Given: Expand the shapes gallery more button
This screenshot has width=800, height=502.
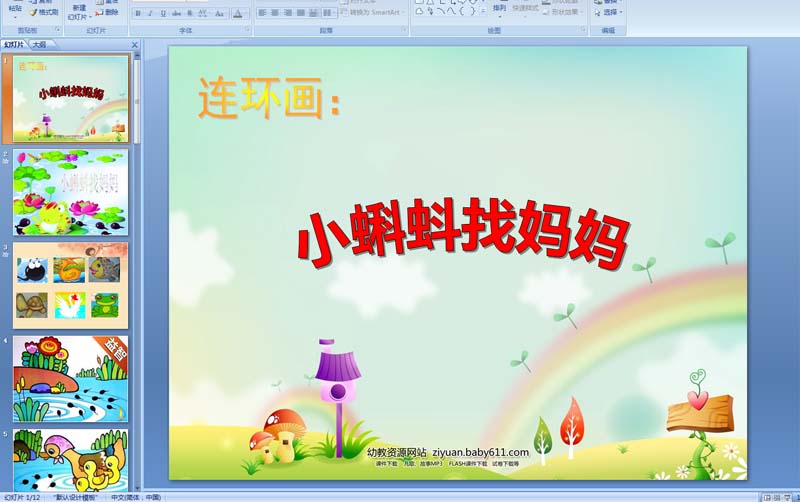Looking at the screenshot, I should [x=483, y=11].
